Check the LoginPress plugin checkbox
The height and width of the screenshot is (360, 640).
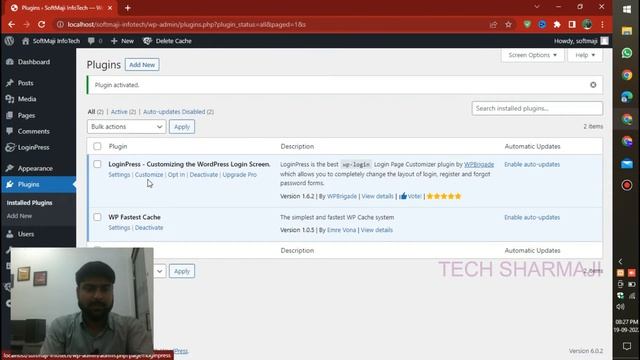[x=97, y=164]
